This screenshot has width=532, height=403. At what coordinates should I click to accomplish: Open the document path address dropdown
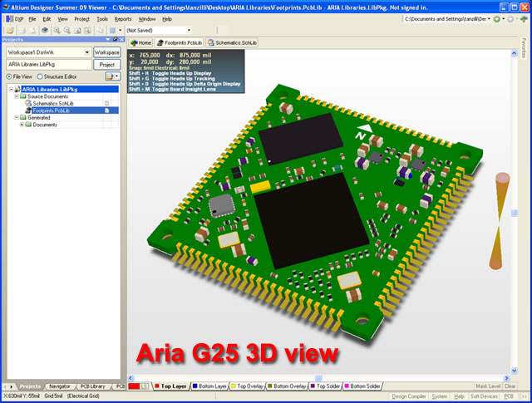click(x=489, y=19)
